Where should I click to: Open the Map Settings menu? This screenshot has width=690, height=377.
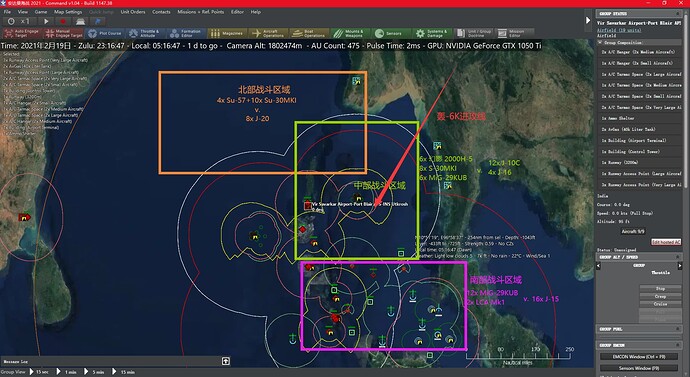[x=68, y=12]
